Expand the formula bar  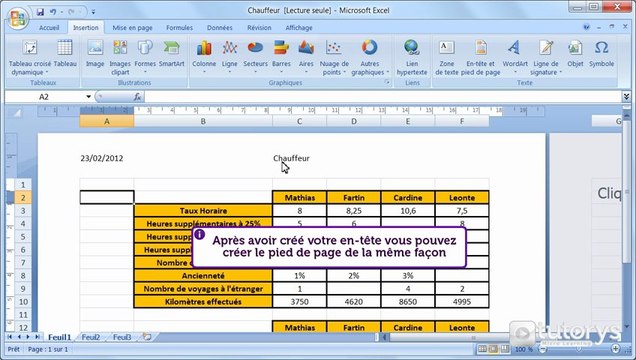point(626,96)
